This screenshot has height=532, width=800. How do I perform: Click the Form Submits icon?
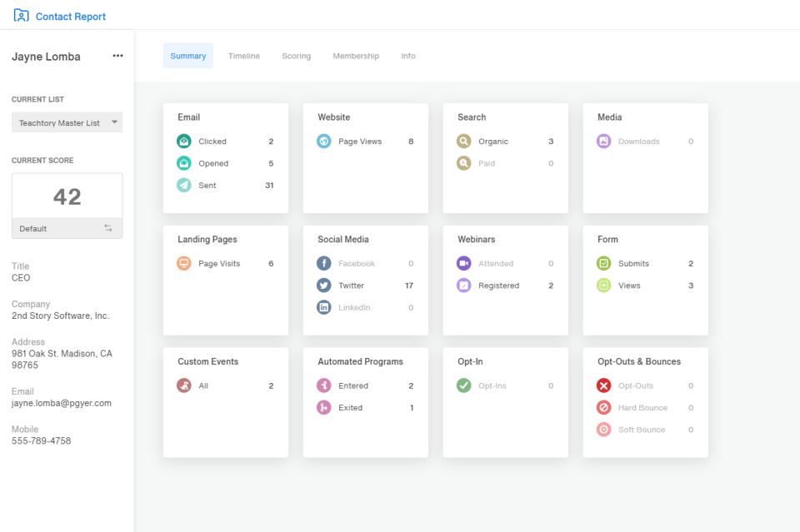[x=603, y=263]
